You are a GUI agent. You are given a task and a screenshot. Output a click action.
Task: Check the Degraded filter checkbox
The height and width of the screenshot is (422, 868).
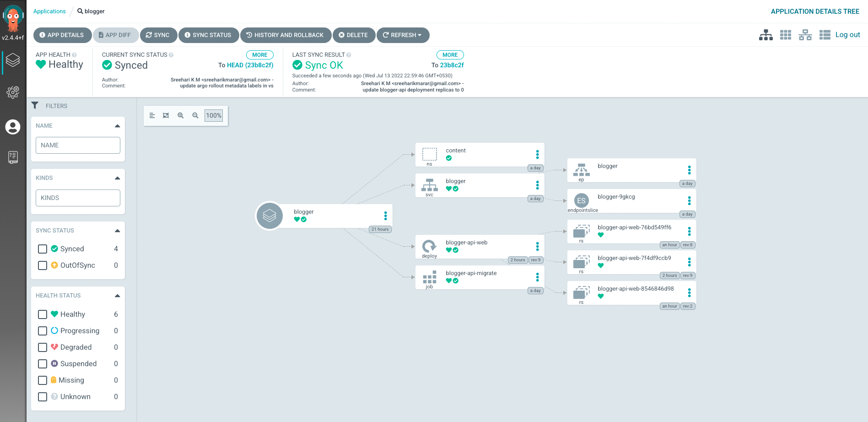[43, 347]
